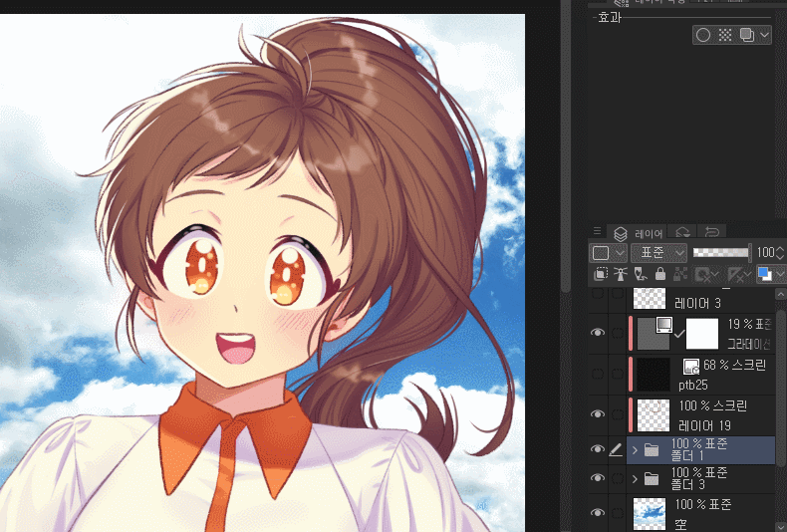787x532 pixels.
Task: Click the layer list vertical scrollbar
Action: point(781,387)
